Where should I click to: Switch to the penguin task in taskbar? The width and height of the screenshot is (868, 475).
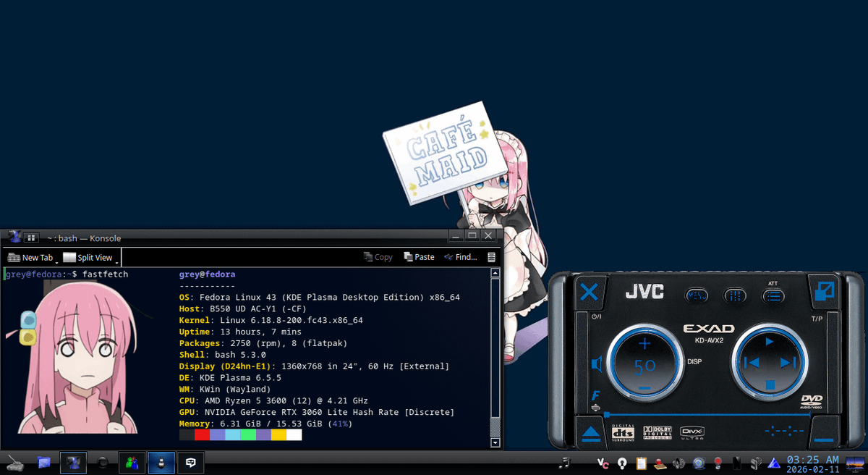click(161, 462)
